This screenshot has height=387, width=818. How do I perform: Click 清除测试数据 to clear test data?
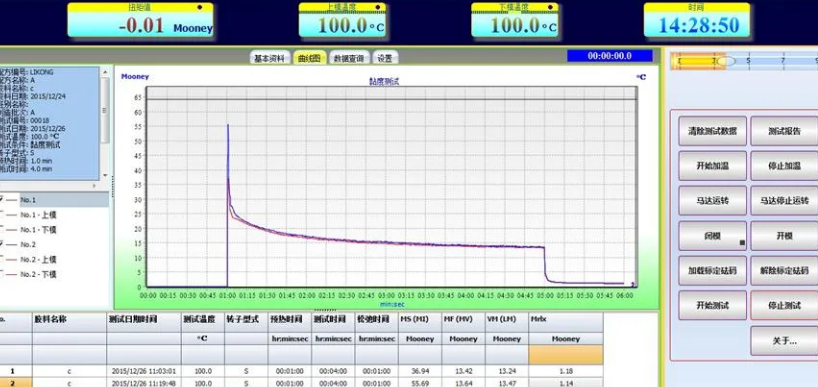712,131
